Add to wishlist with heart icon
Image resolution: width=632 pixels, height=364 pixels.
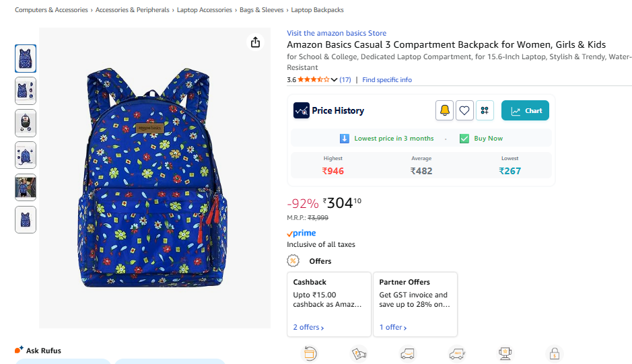tap(464, 110)
